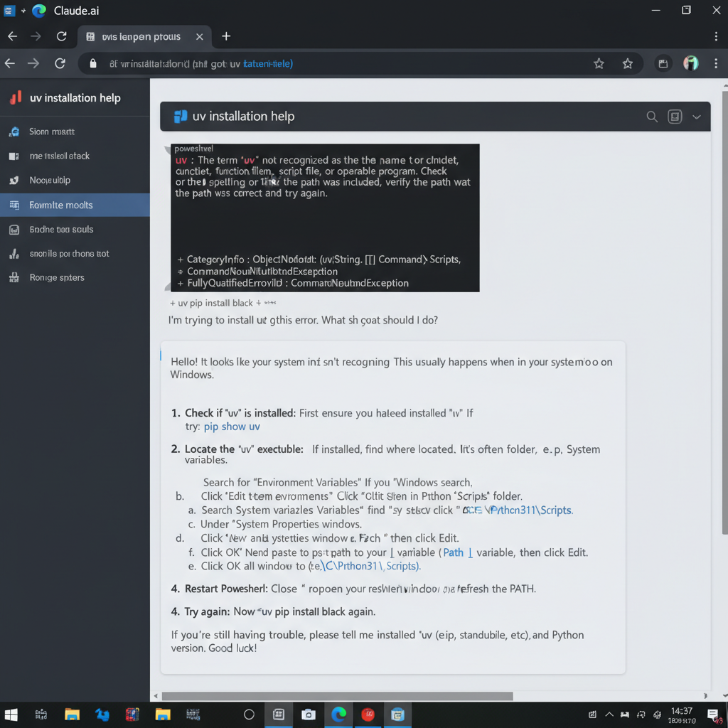This screenshot has width=728, height=728.
Task: Click the forward arrow in the tab strip row
Action: 36,36
